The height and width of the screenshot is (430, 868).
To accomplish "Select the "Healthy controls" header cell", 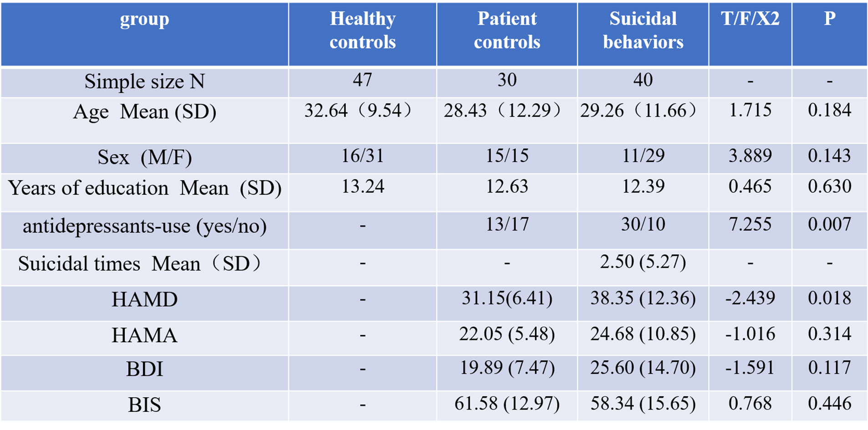I will [363, 30].
